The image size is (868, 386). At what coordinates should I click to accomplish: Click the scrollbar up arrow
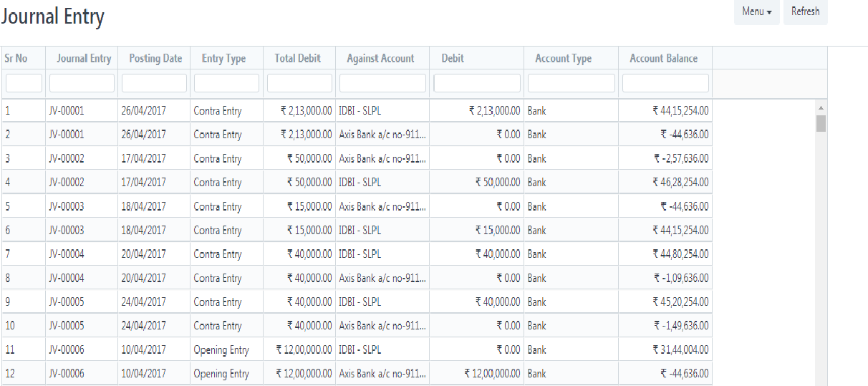821,108
